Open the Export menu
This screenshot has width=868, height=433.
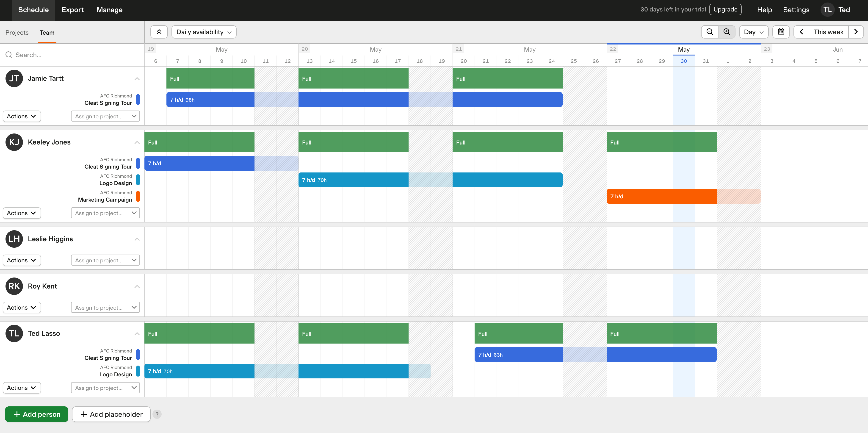pos(72,10)
